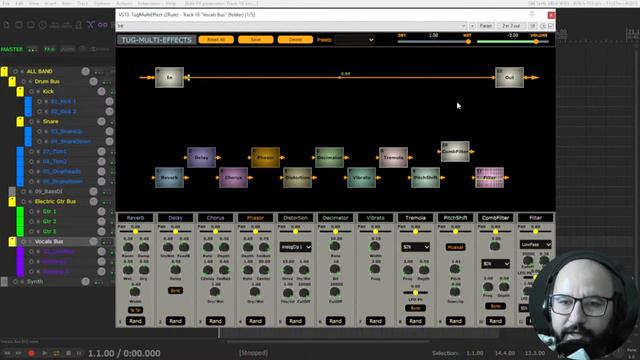The image size is (640, 360).
Task: Click the transport record button
Action: pos(31,353)
